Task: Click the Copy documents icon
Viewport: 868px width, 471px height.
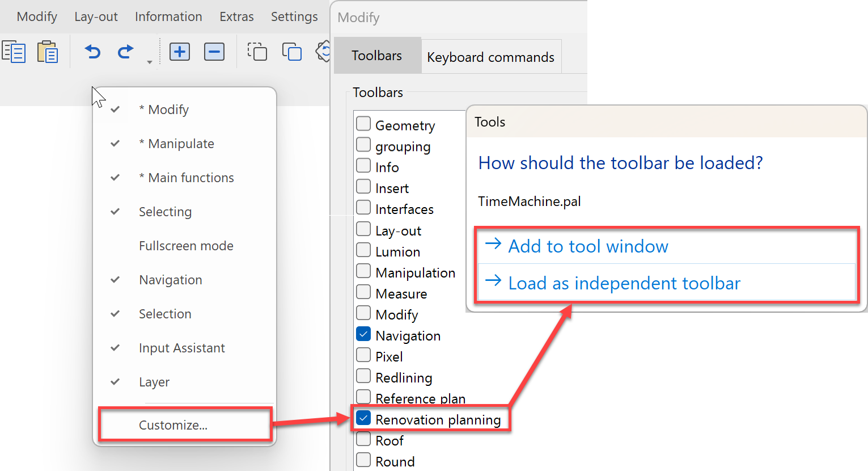Action: [x=14, y=52]
